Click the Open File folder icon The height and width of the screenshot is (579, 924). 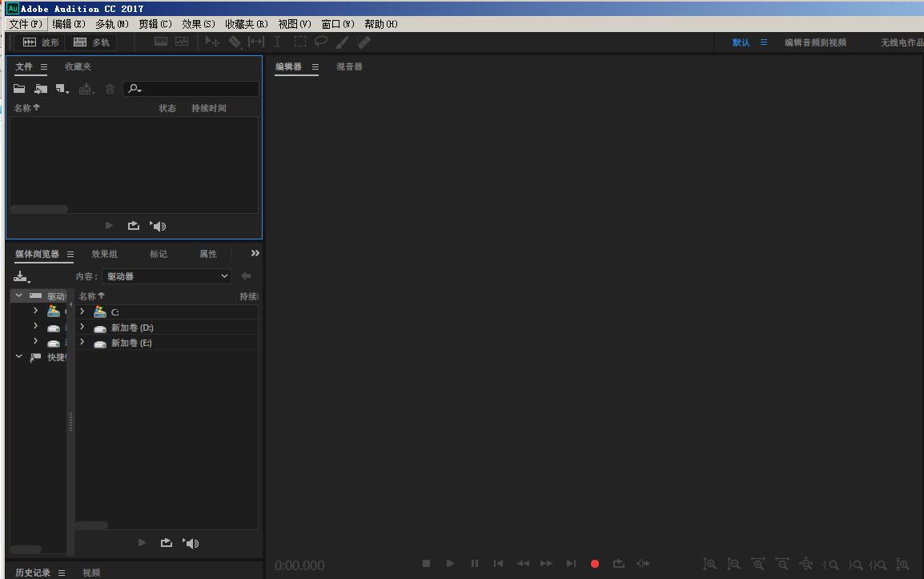(x=19, y=89)
